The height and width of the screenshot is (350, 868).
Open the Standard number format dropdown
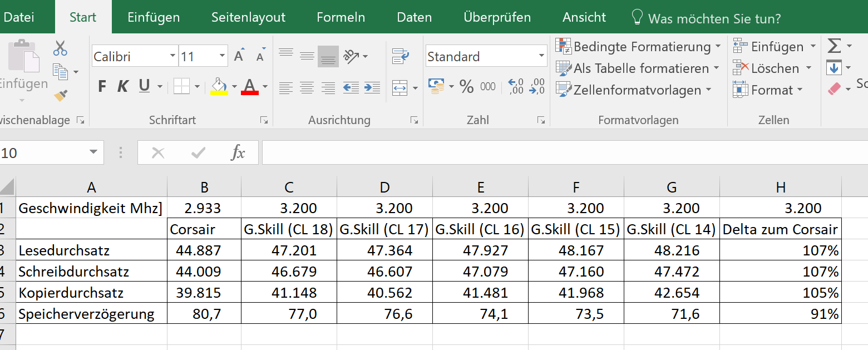pyautogui.click(x=542, y=56)
